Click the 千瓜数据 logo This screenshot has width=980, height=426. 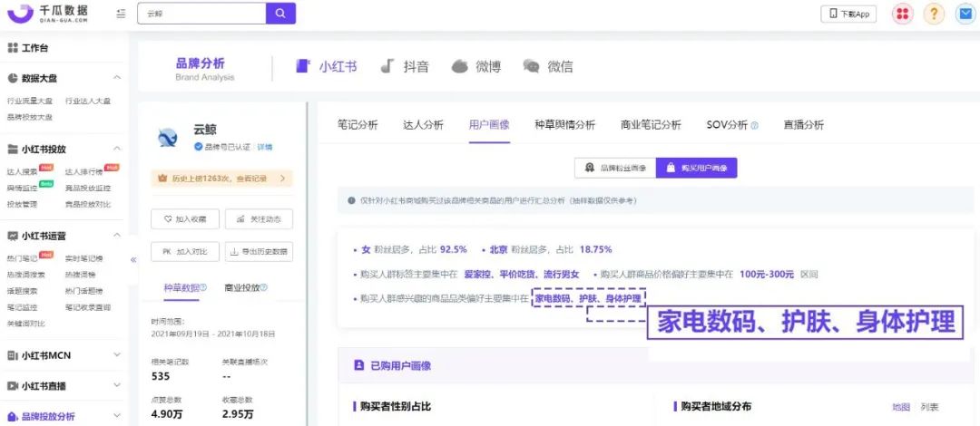click(48, 14)
